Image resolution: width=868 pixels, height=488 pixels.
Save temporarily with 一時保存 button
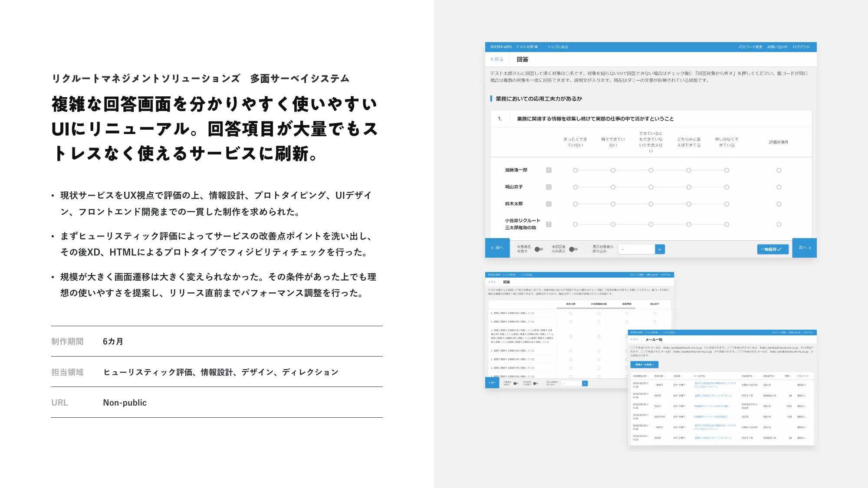pyautogui.click(x=773, y=249)
